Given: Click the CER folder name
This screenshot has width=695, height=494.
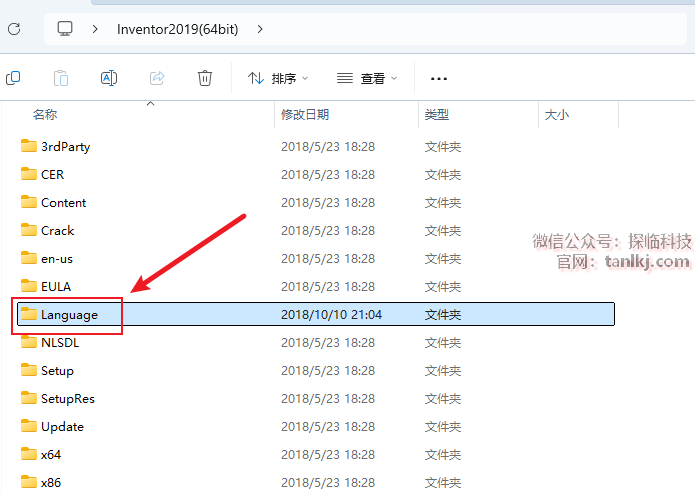Looking at the screenshot, I should [53, 175].
